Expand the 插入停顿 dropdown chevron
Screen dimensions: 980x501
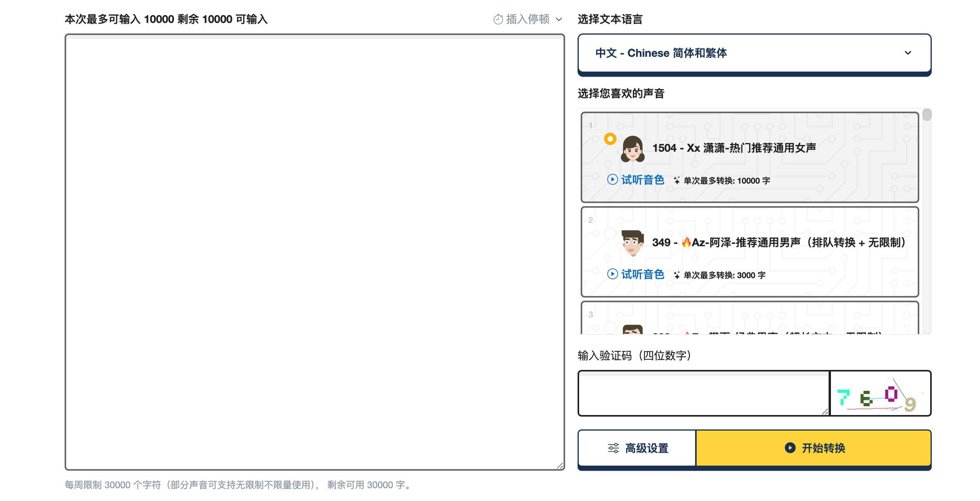coord(559,19)
